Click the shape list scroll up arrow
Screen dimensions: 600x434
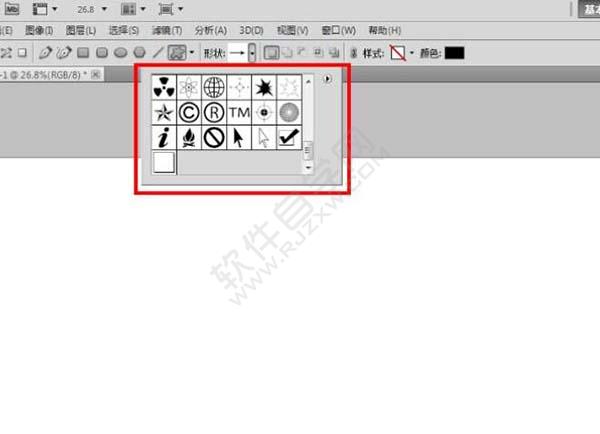[x=308, y=82]
